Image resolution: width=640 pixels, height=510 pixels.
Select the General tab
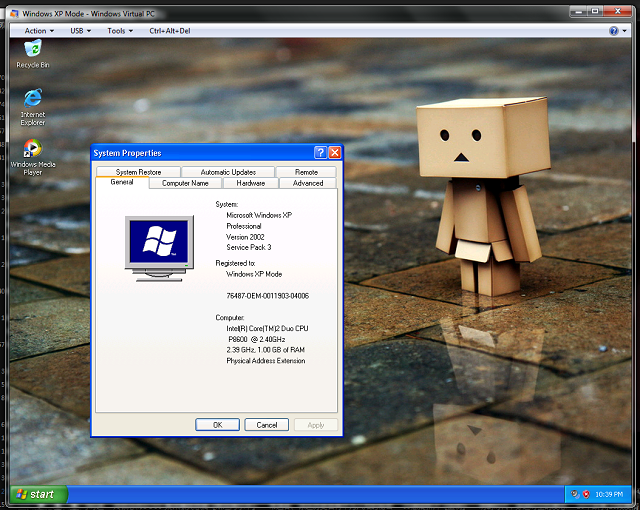click(122, 182)
